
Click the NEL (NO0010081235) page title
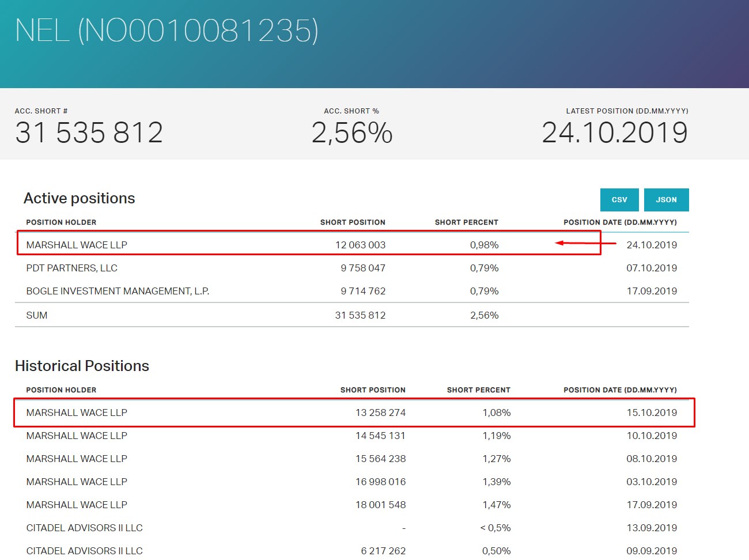(167, 31)
